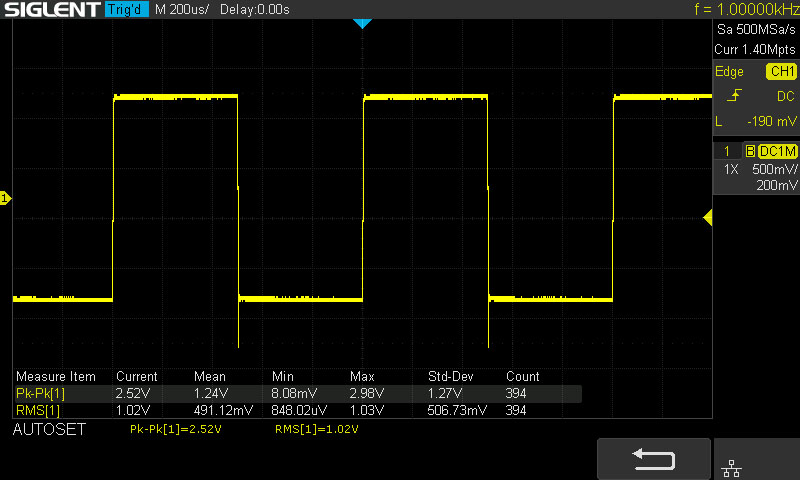Select the M 200us/ timebase readout
Image resolution: width=800 pixels, height=480 pixels.
click(182, 10)
